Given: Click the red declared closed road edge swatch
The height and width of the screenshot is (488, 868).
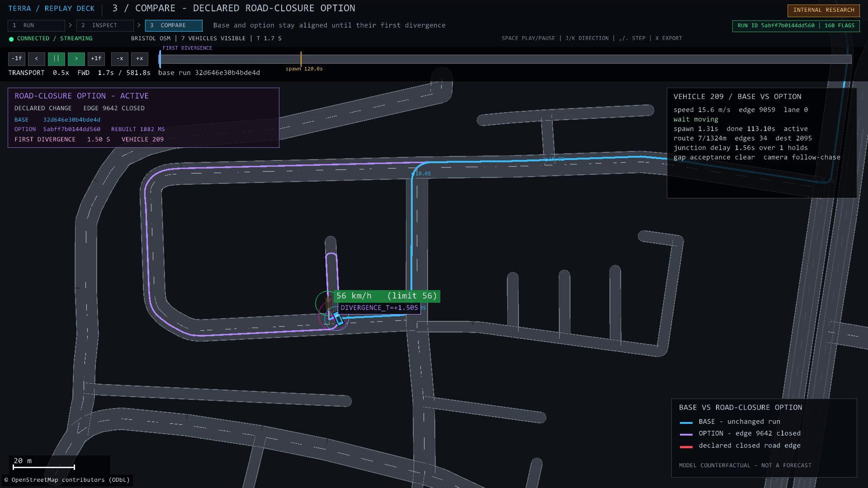Looking at the screenshot, I should click(686, 446).
